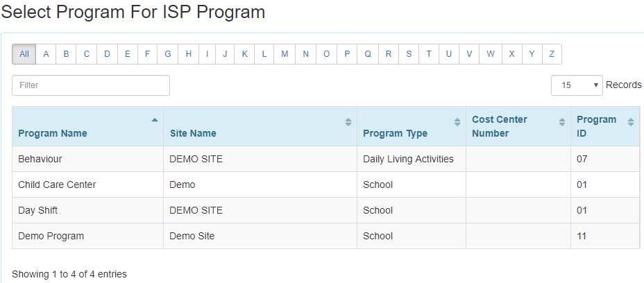Show programs starting with M
The image size is (644, 283).
285,54
